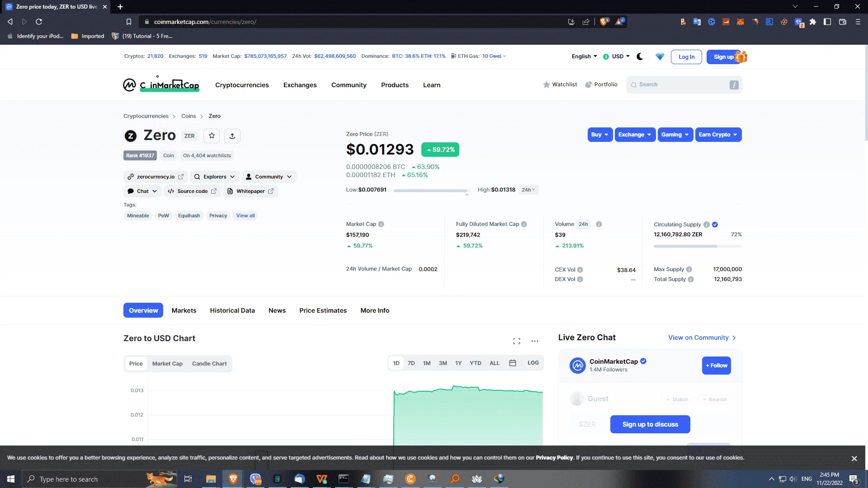Open Task View on taskbar

(x=188, y=479)
